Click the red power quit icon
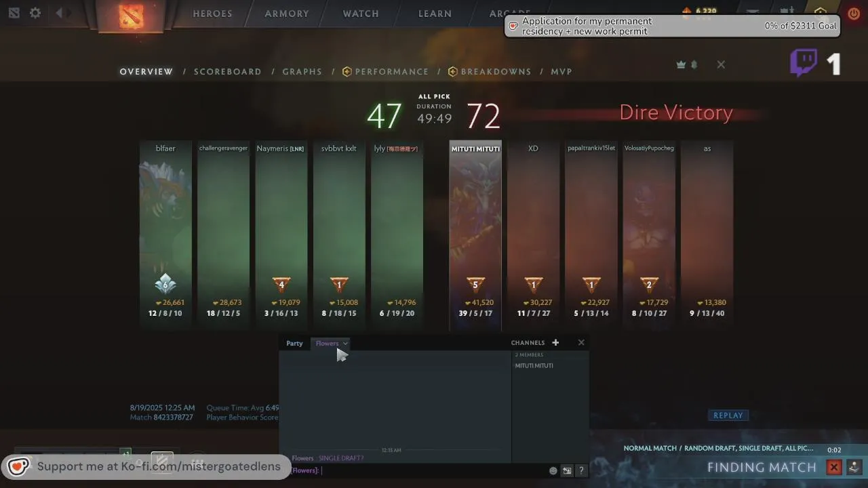This screenshot has height=488, width=868. tap(854, 13)
